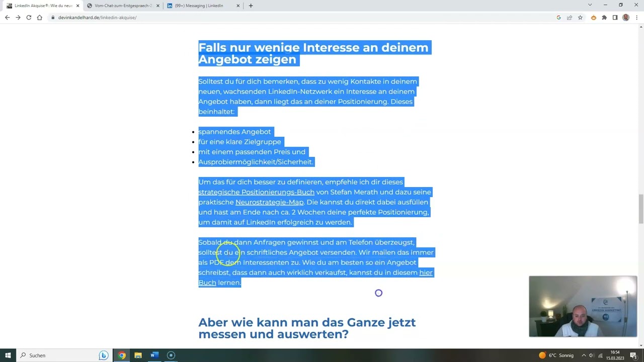Switch to LinkedIn Messaging tab
The width and height of the screenshot is (644, 362).
point(203,6)
